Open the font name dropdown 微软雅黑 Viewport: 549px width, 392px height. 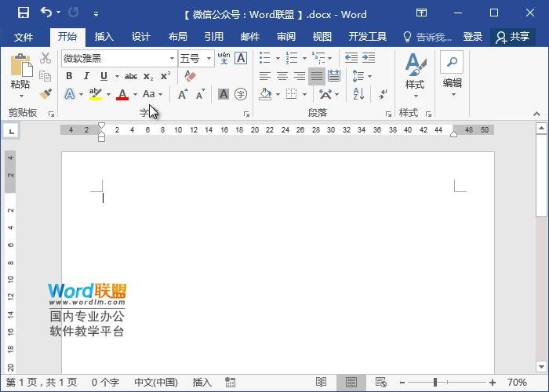(x=172, y=58)
